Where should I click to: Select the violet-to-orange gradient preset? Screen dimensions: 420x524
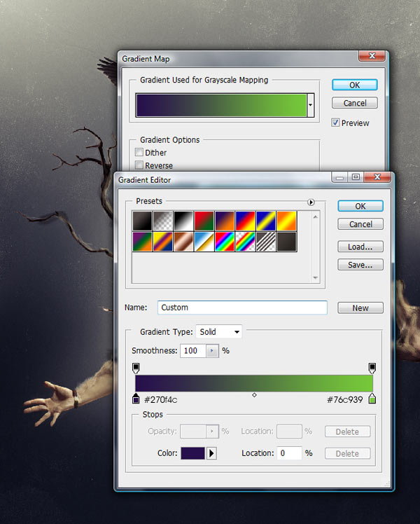[225, 221]
